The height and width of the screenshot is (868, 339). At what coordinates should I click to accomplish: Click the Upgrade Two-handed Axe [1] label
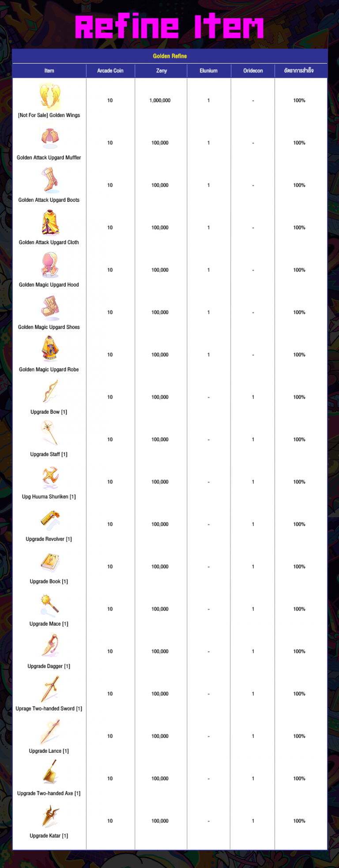tap(49, 793)
